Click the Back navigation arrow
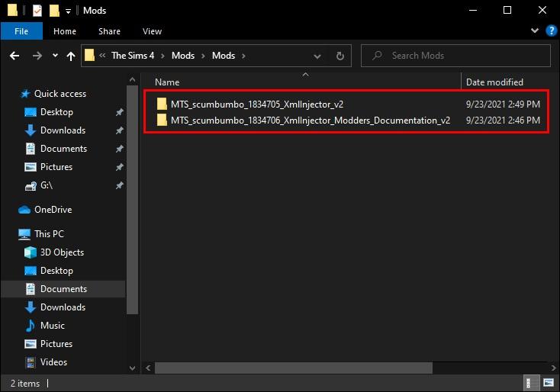Screen dimensions: 560x392 (14, 56)
